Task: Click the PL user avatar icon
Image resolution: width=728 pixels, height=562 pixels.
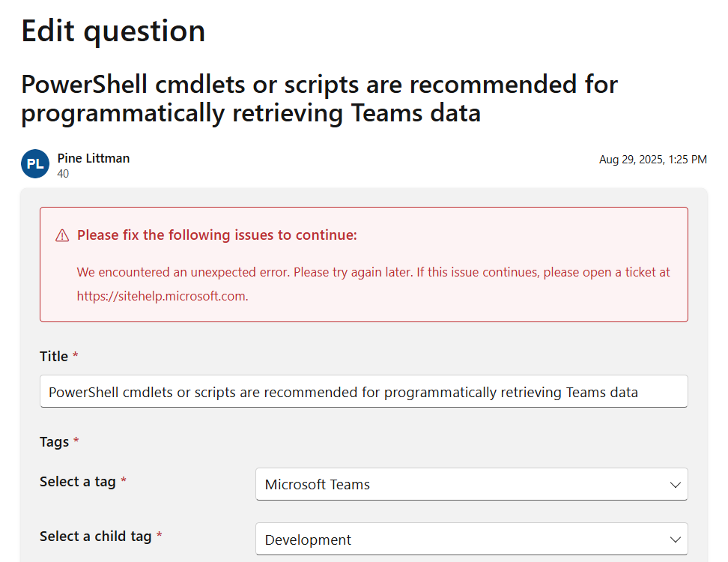Action: click(35, 164)
